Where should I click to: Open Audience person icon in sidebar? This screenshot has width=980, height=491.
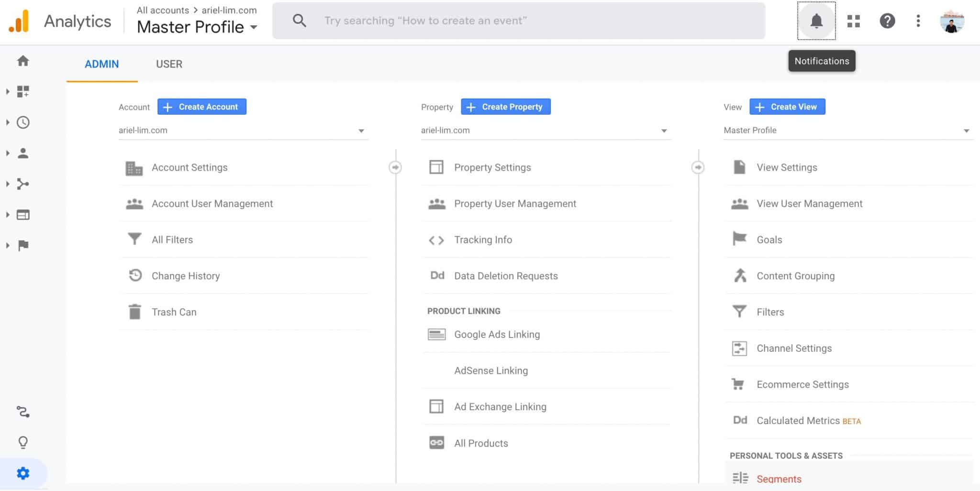coord(23,153)
